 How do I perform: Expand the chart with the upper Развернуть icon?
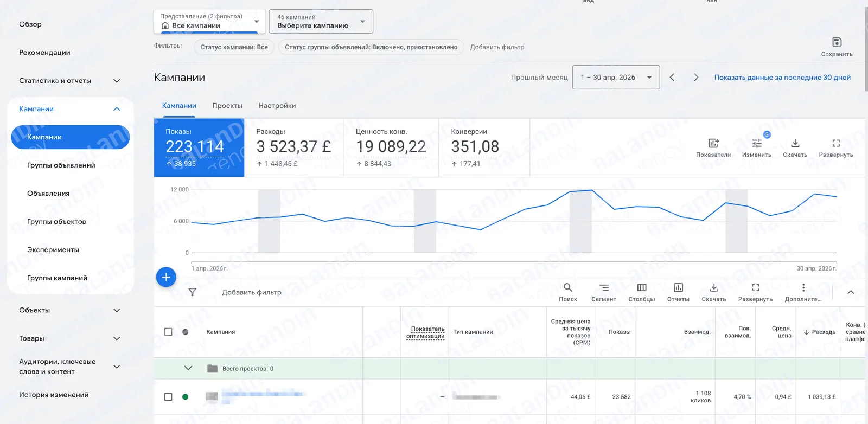pos(836,143)
